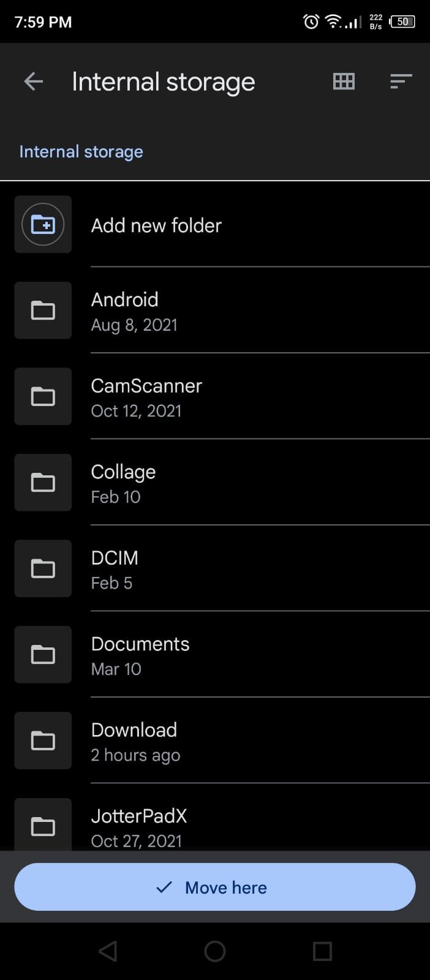Select the Download folder icon

(x=43, y=741)
